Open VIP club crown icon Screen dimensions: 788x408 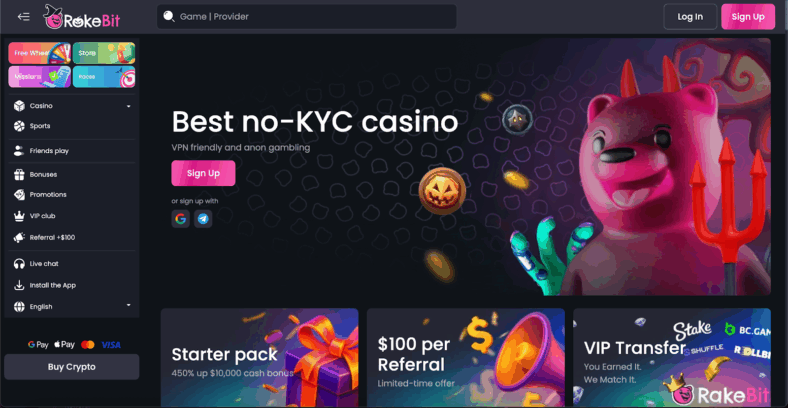[19, 216]
